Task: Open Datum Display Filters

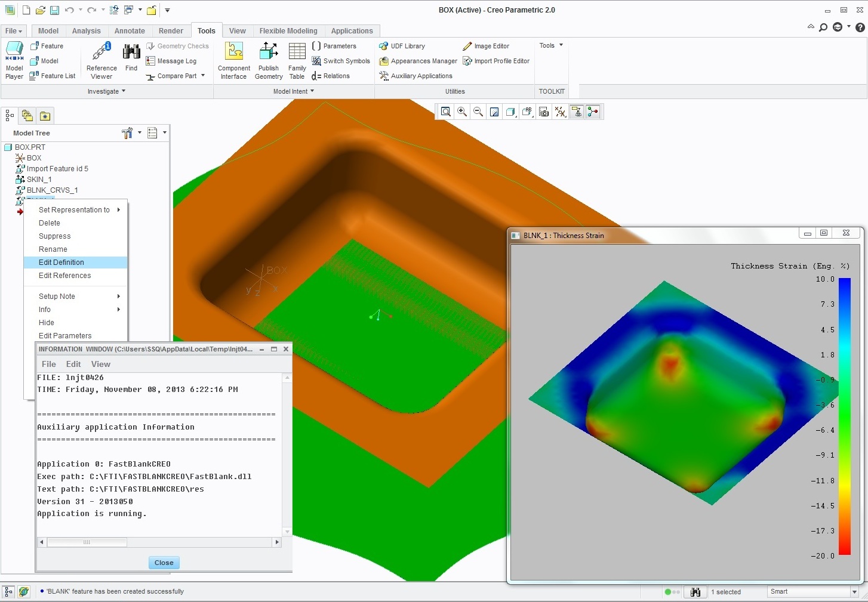Action: [x=560, y=112]
